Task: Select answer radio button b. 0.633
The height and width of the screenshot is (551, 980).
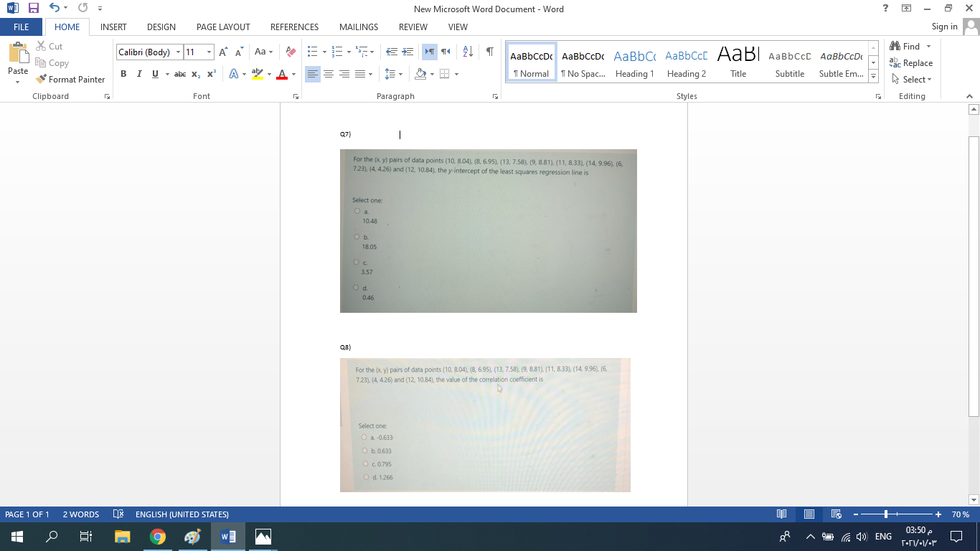Action: pyautogui.click(x=366, y=451)
